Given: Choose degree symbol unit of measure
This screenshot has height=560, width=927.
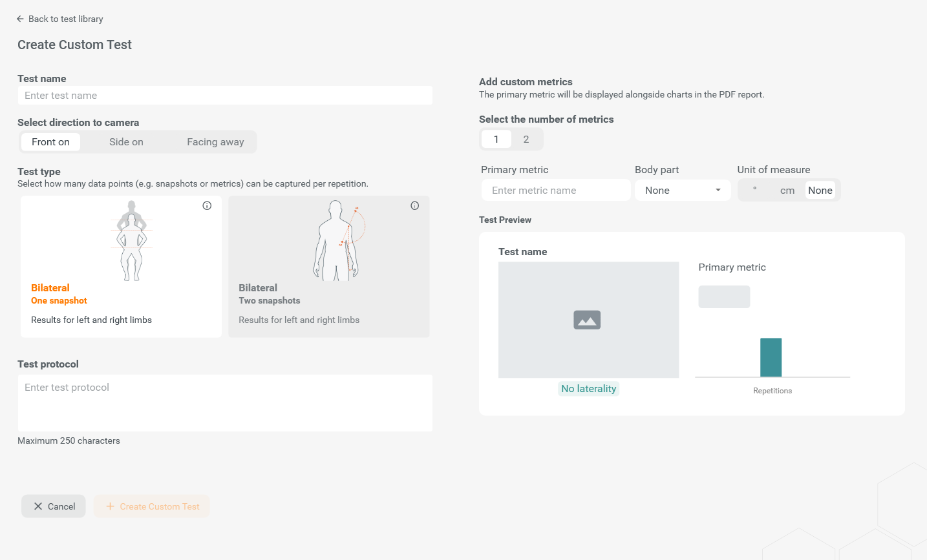Looking at the screenshot, I should click(754, 190).
